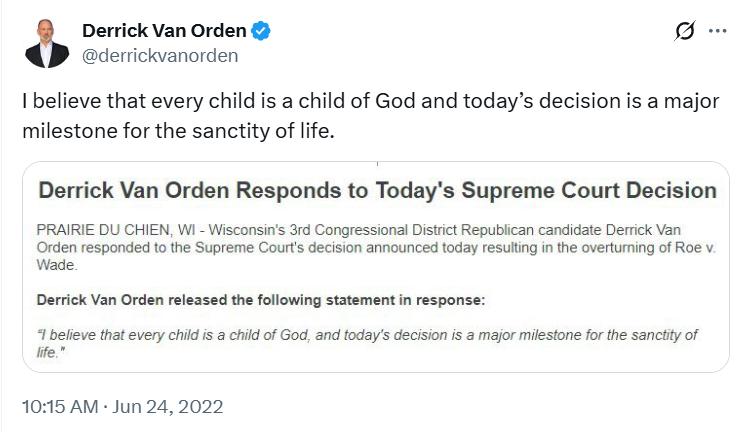Click the word 'Wade.' in the press release
750x432 pixels.
(x=57, y=265)
